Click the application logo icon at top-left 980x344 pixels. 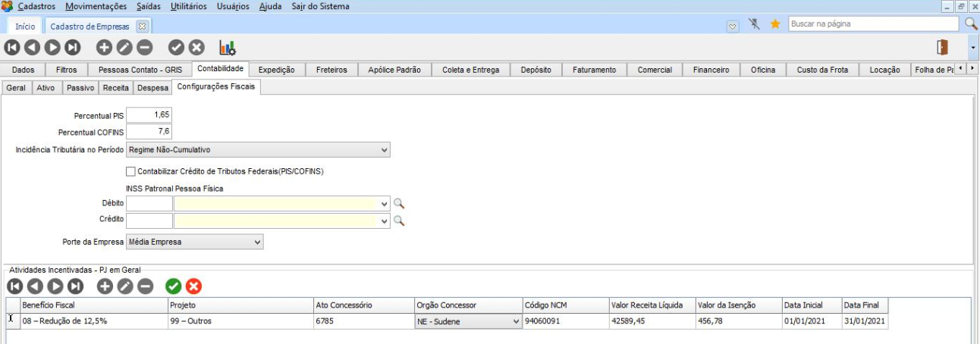point(8,6)
